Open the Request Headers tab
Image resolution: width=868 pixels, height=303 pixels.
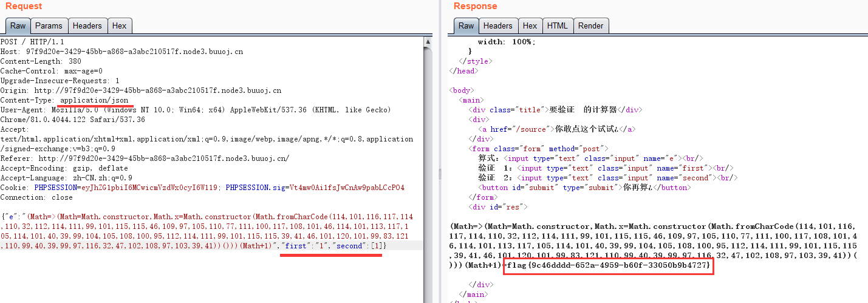[87, 26]
